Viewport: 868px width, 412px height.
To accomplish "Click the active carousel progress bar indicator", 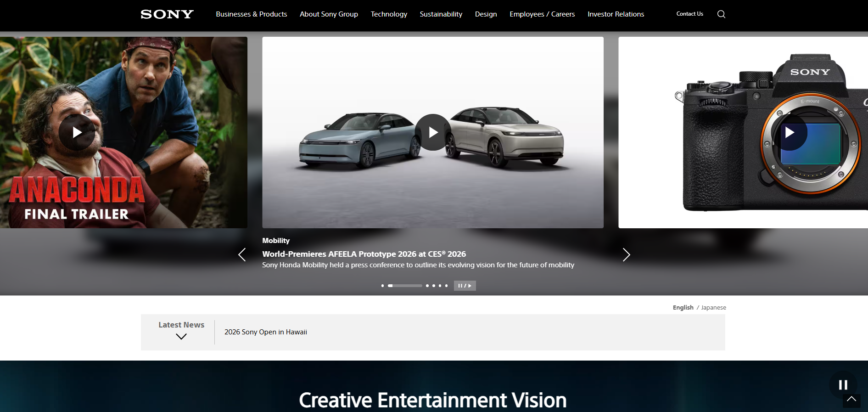I will tap(404, 286).
